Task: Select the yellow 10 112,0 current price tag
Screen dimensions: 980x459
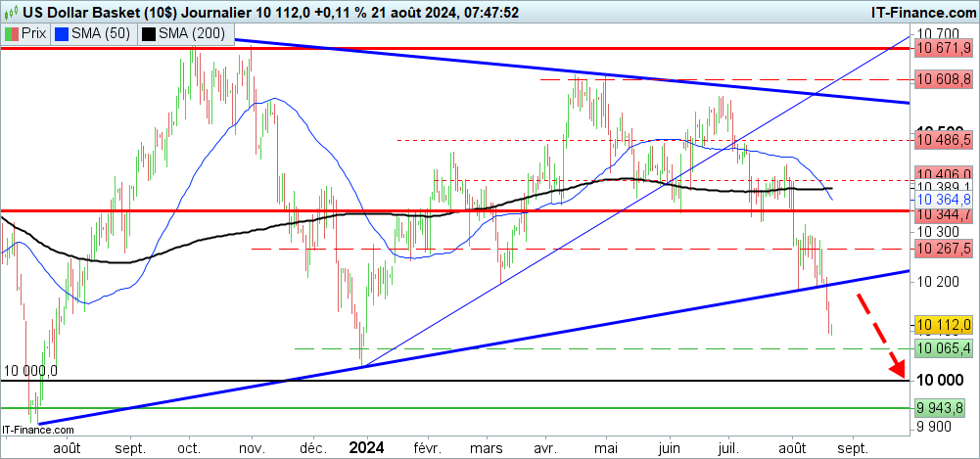Action: 944,325
